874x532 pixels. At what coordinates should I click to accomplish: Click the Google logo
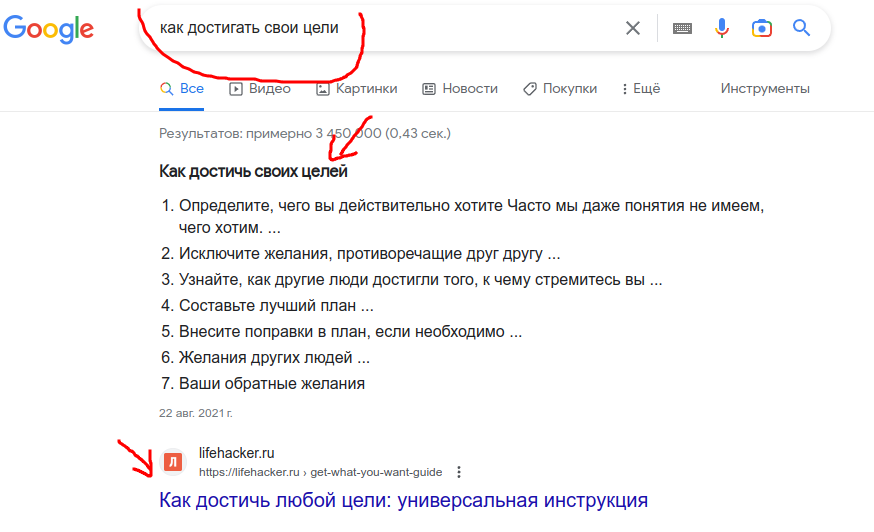pyautogui.click(x=48, y=29)
